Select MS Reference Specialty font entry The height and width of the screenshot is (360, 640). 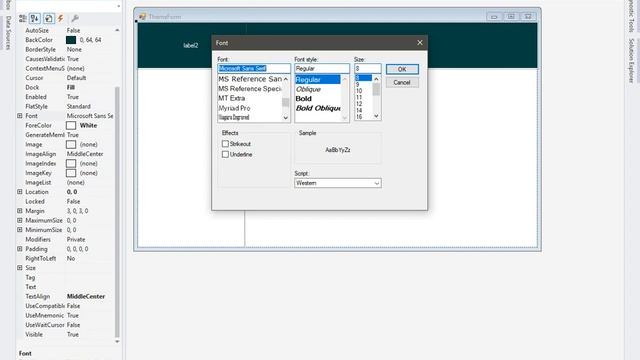250,89
